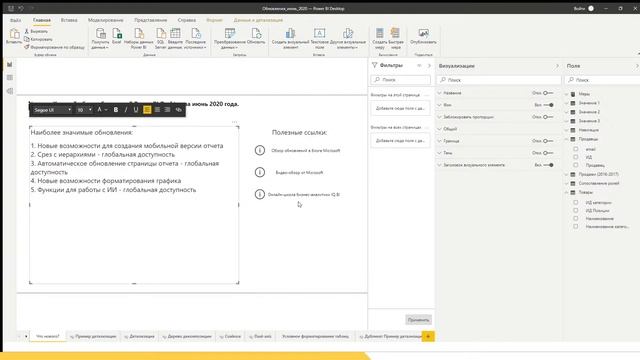
Task: Open the Обзор обновлений в блоге Microsoft link
Action: [x=305, y=151]
